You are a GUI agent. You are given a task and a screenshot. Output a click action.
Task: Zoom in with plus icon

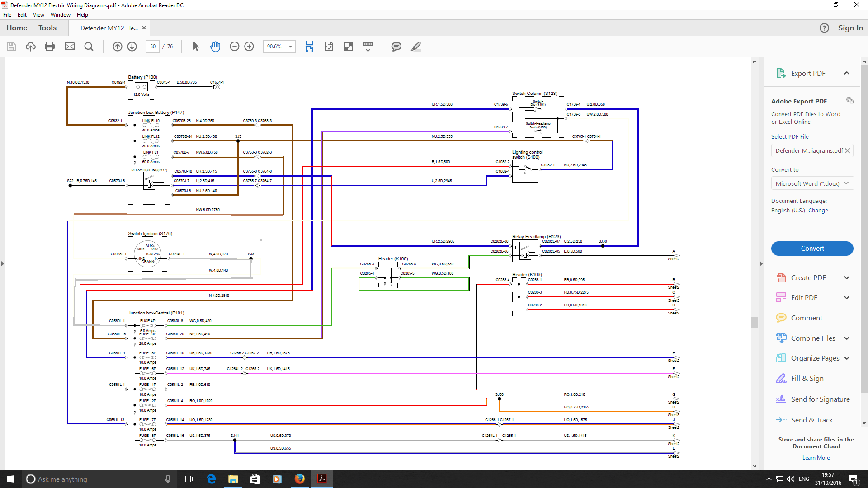(249, 47)
